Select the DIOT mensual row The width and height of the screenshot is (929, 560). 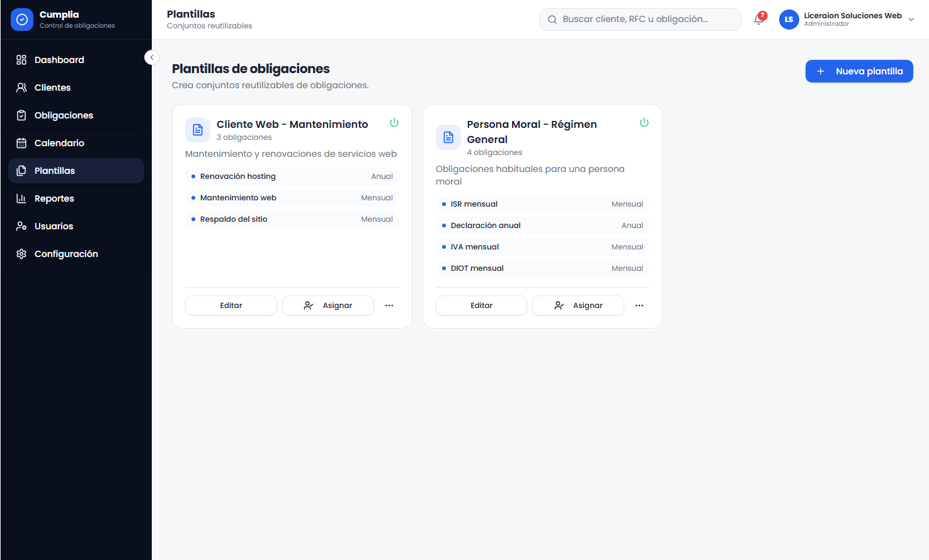point(542,268)
